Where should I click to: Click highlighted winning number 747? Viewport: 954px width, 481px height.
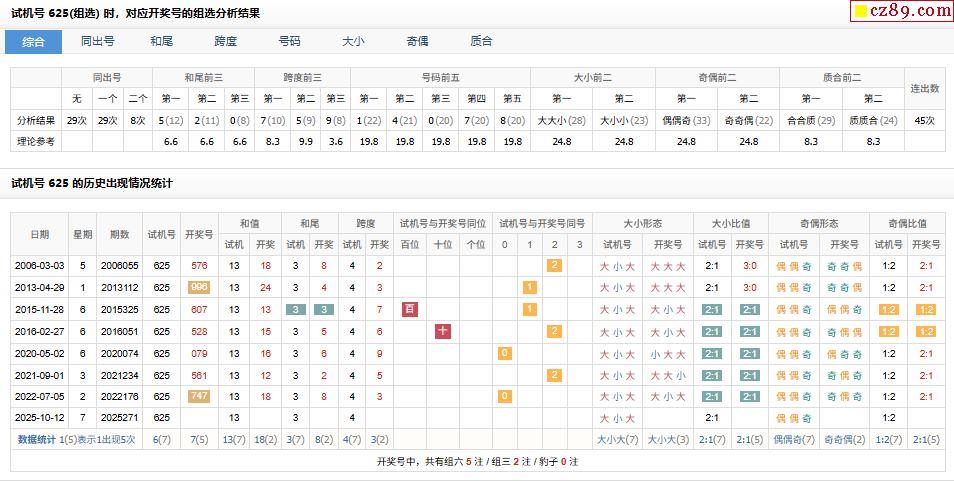199,396
